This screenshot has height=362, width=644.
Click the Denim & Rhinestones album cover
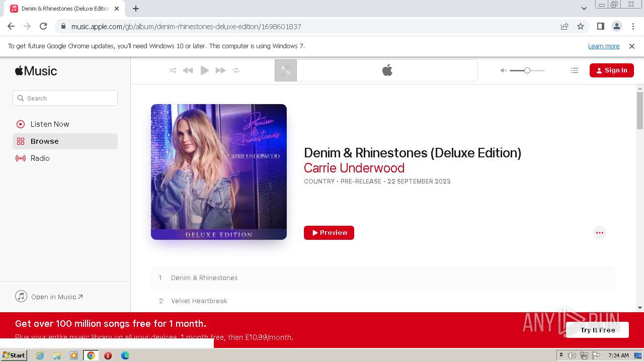219,172
